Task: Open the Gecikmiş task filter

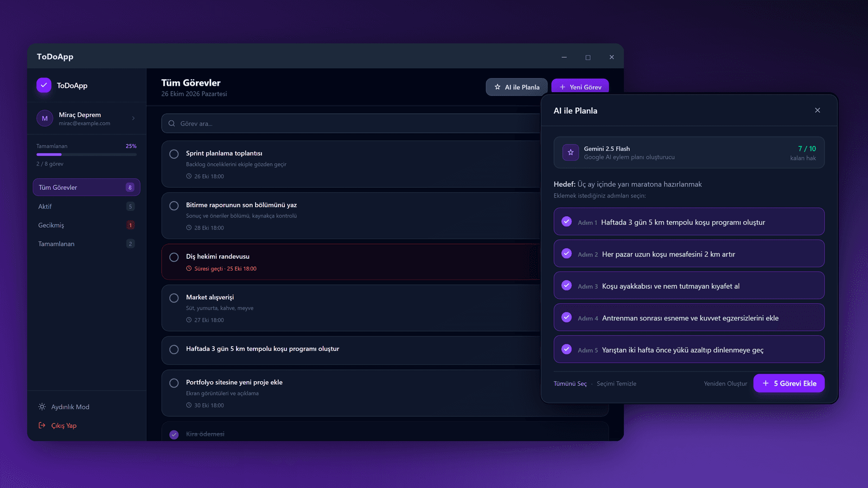Action: [x=87, y=225]
